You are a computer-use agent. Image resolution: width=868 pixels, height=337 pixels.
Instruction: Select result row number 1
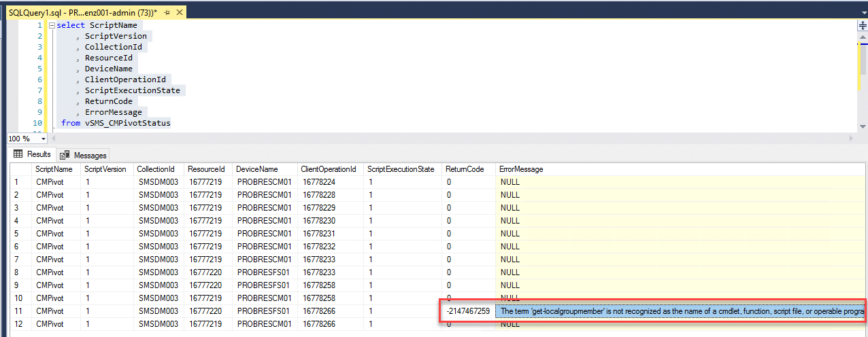coord(20,181)
